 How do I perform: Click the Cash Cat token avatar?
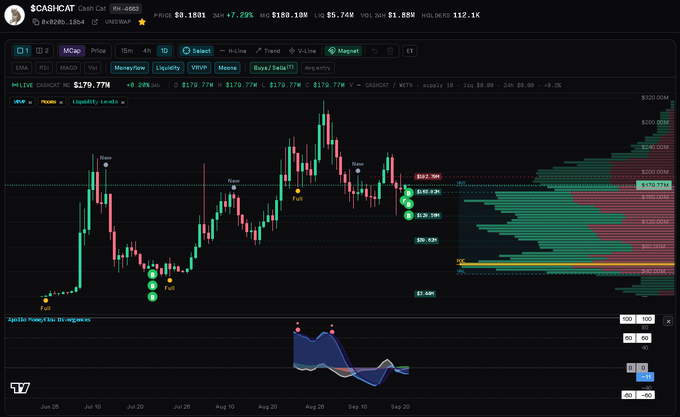[14, 15]
